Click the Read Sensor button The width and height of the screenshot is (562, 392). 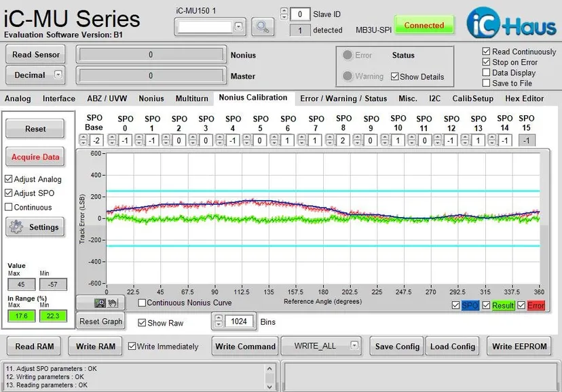click(35, 54)
